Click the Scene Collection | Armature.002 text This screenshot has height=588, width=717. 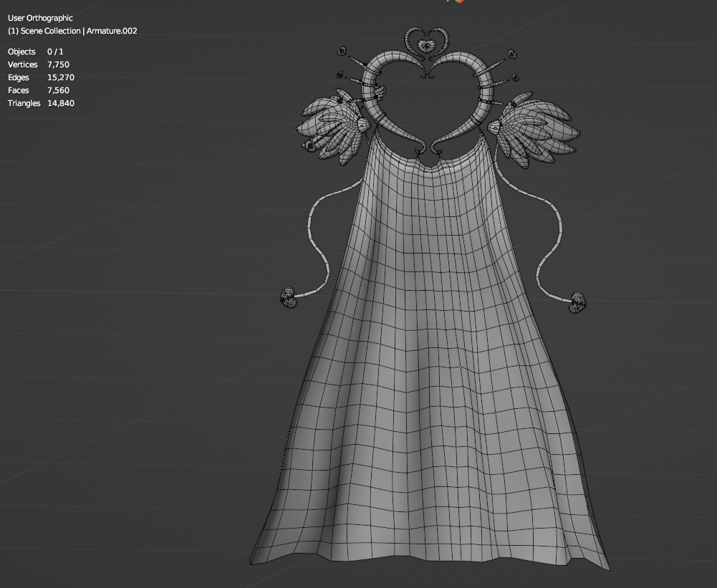tap(72, 31)
